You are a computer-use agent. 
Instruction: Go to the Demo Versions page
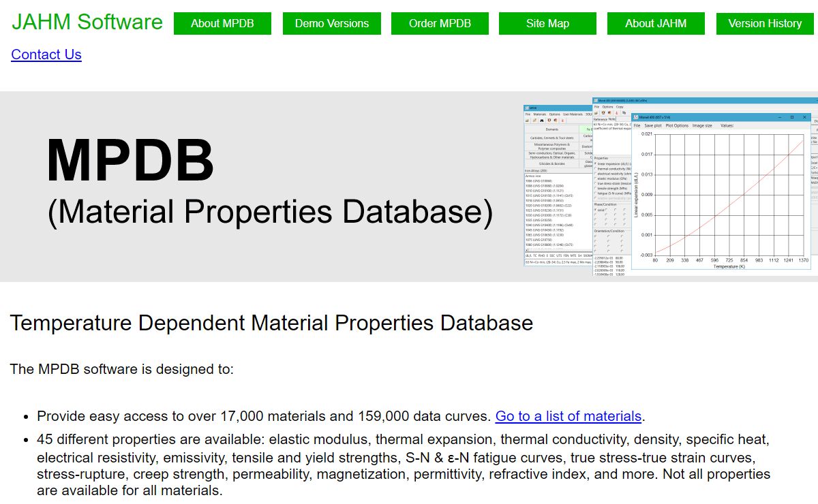(332, 23)
